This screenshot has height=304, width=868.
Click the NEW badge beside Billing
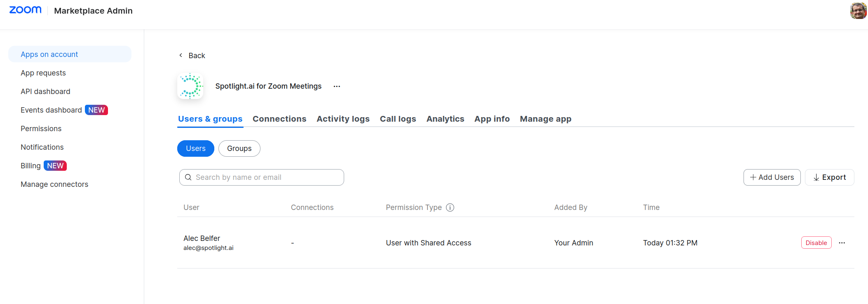[x=55, y=166]
